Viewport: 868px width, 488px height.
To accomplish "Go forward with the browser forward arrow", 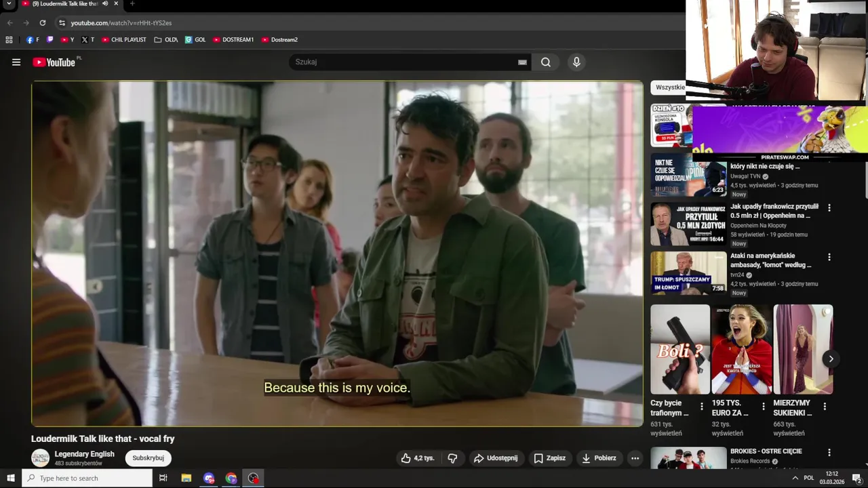I will (26, 23).
